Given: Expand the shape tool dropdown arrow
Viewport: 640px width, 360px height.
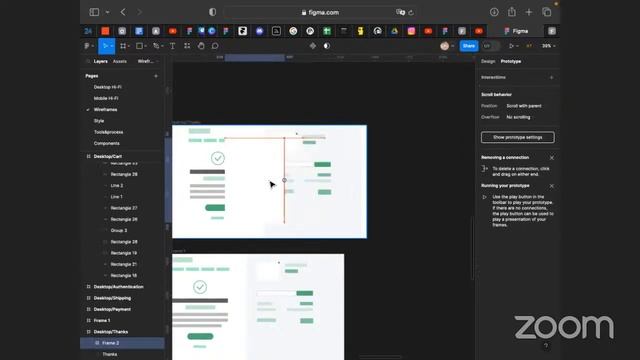Looking at the screenshot, I should click(145, 46).
